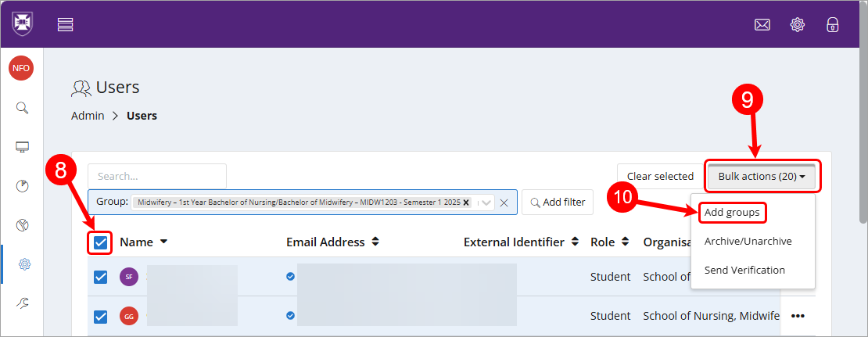Open the pie chart sidebar icon
This screenshot has height=337, width=868.
(x=22, y=186)
